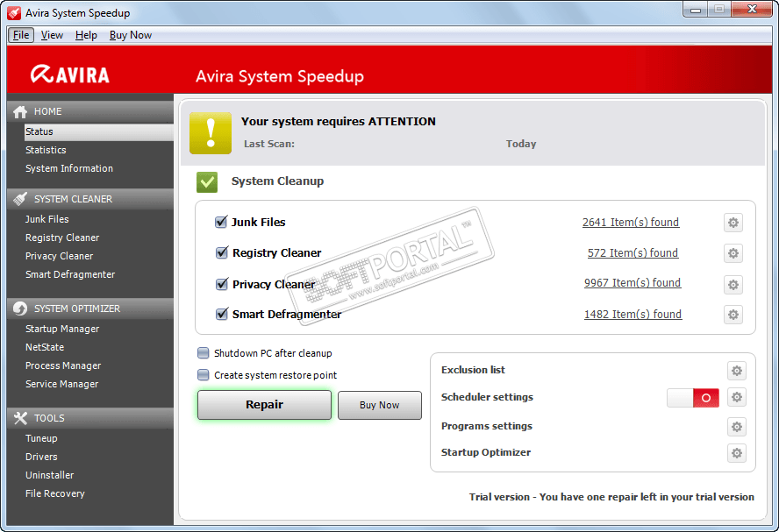Click the Avira title bar app icon
The image size is (779, 532).
(x=14, y=13)
